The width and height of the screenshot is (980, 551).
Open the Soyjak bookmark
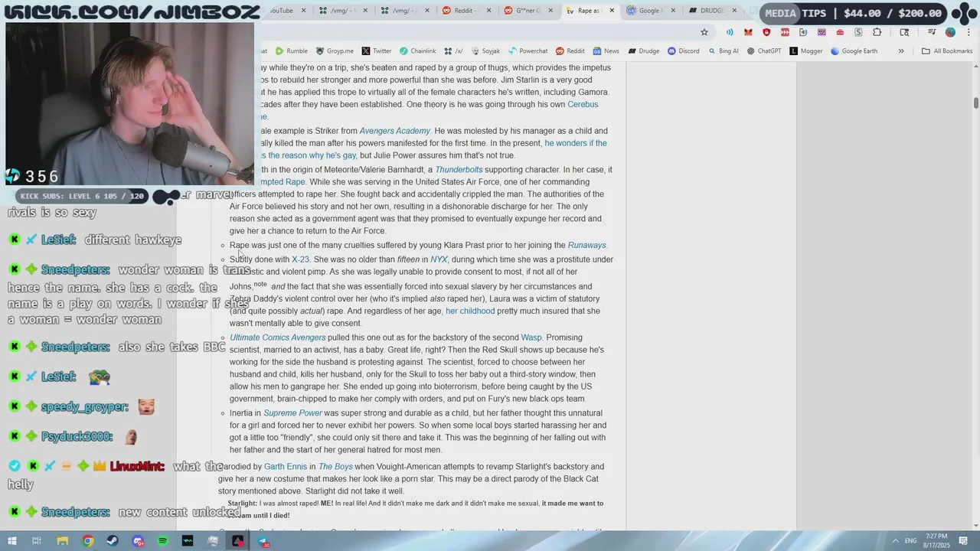point(485,51)
